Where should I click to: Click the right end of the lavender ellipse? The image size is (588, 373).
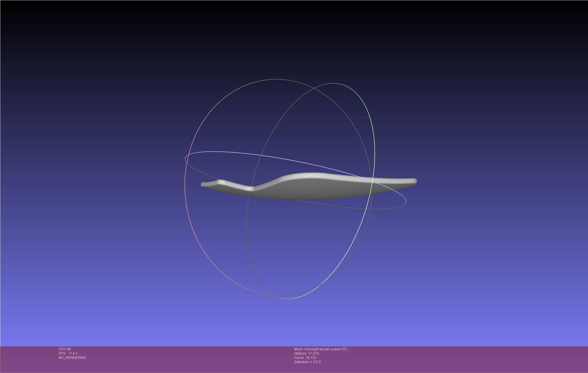(x=406, y=202)
